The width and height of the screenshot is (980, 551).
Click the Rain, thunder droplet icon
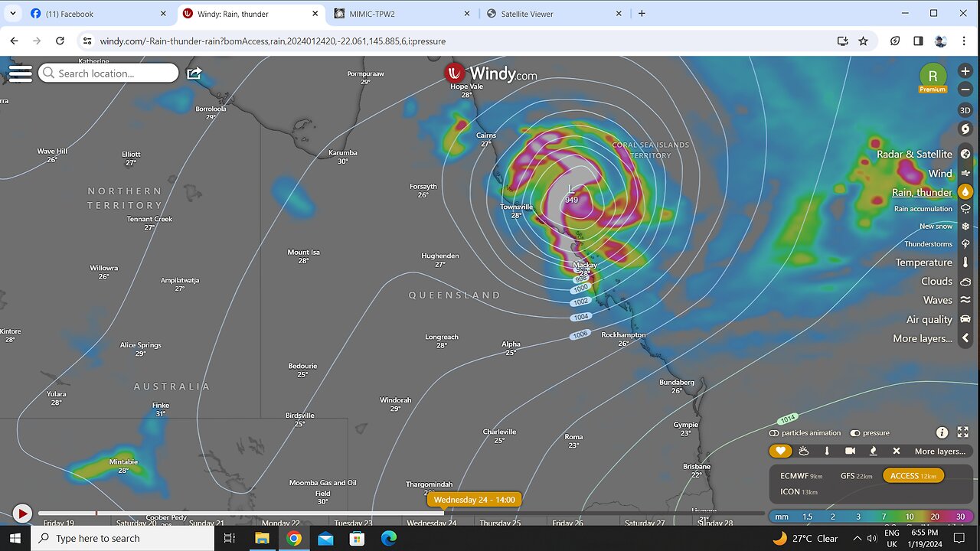[965, 192]
